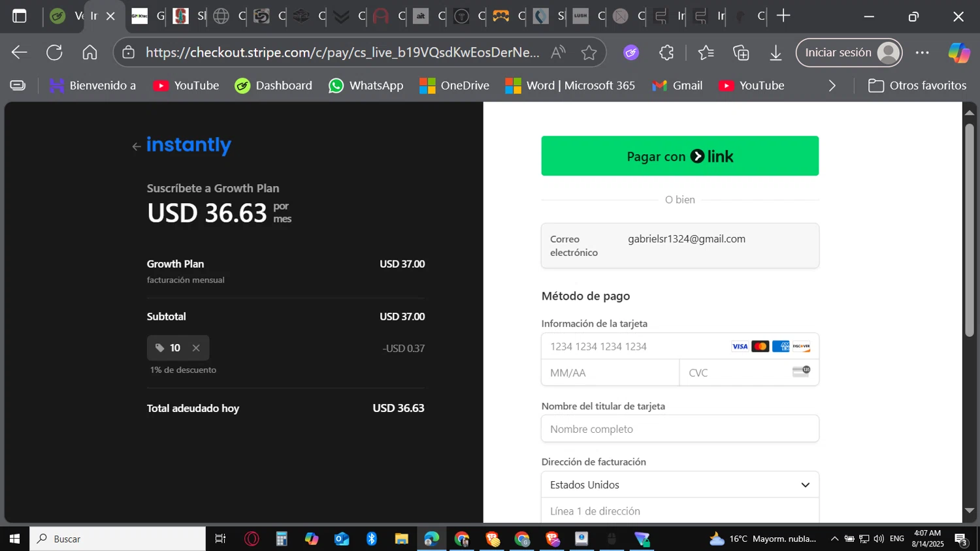
Task: Click the page scroll down arrow
Action: click(970, 511)
